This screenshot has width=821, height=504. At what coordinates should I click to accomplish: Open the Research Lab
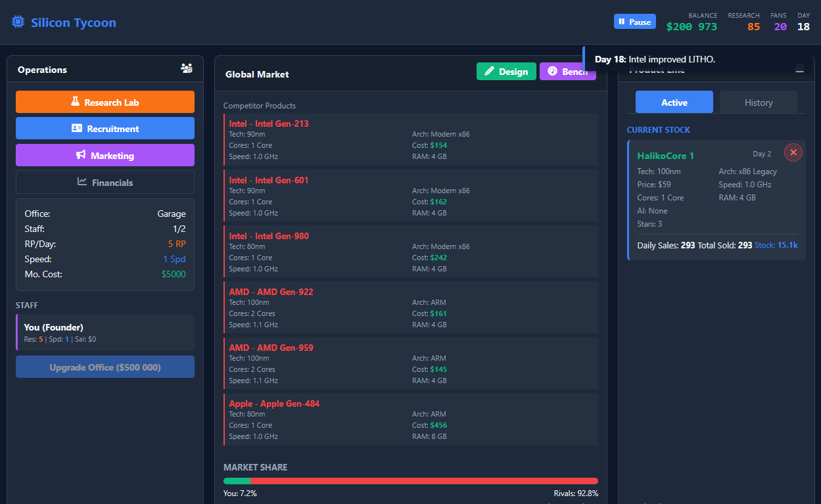(x=105, y=102)
